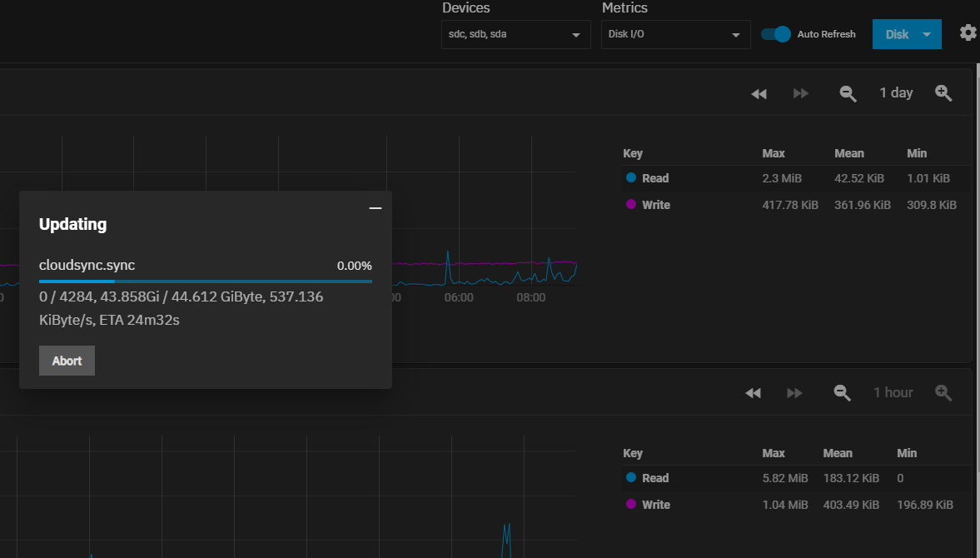The image size is (980, 558).
Task: Step backward on the 1 day chart
Action: [759, 94]
